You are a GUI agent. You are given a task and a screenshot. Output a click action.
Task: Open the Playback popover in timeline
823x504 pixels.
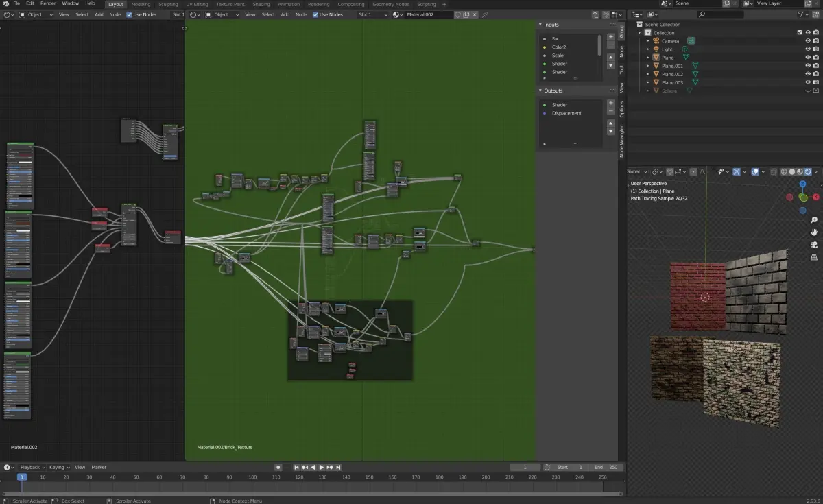[x=32, y=467]
